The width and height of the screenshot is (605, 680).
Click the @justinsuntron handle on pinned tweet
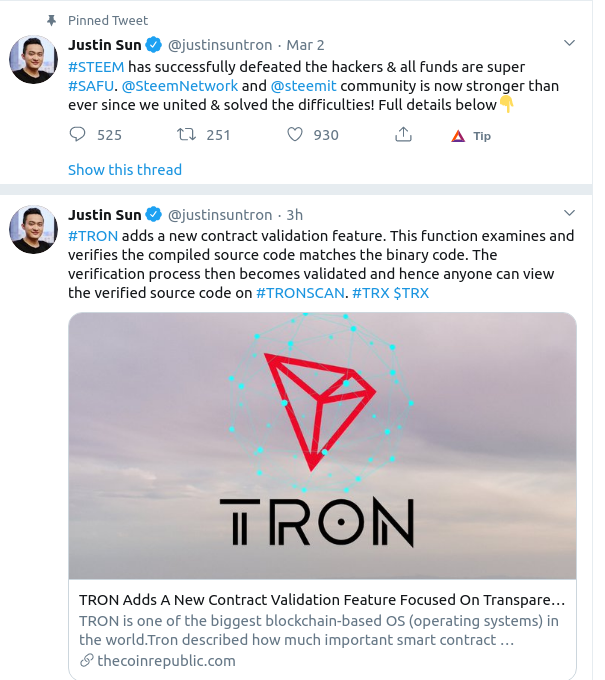pyautogui.click(x=220, y=45)
